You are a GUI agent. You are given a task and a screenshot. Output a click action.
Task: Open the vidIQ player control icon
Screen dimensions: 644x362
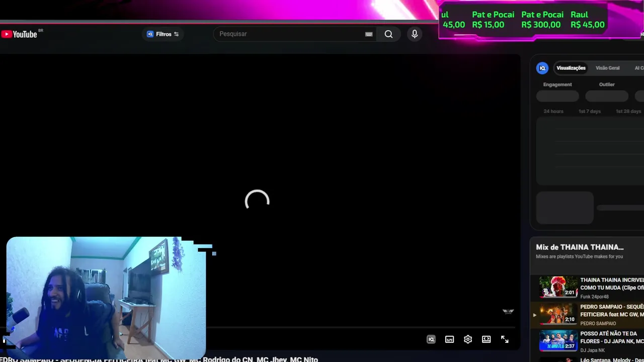click(431, 339)
